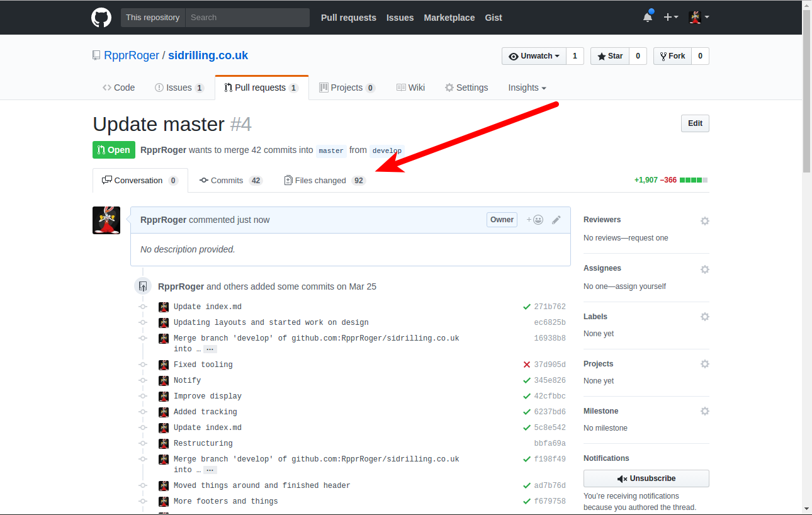View the Commits tab

tap(230, 180)
